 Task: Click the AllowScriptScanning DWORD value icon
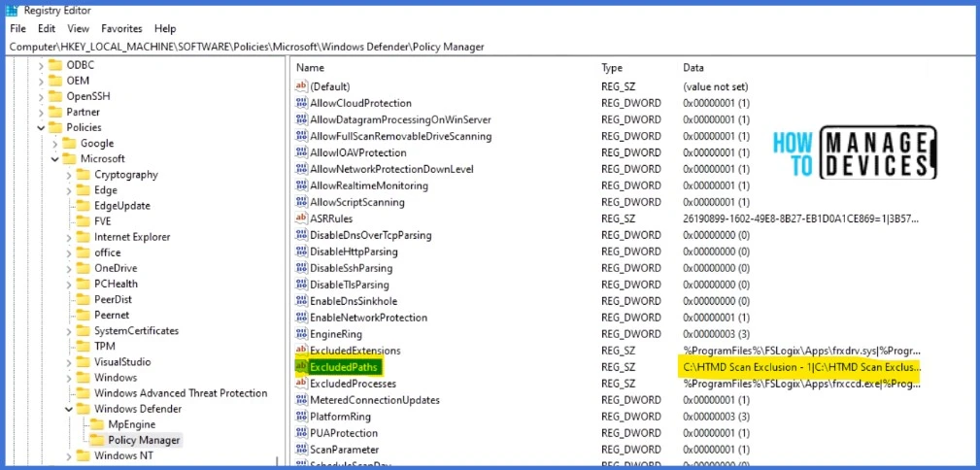(301, 202)
